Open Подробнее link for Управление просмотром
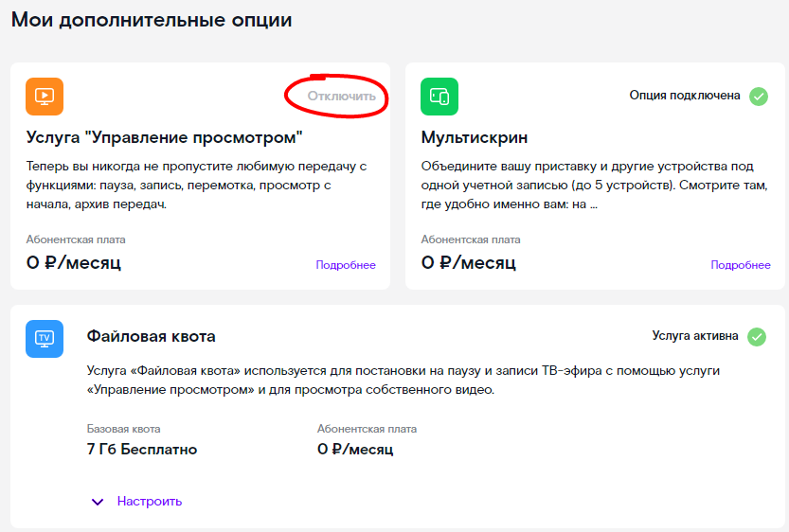The width and height of the screenshot is (789, 532). click(x=346, y=265)
